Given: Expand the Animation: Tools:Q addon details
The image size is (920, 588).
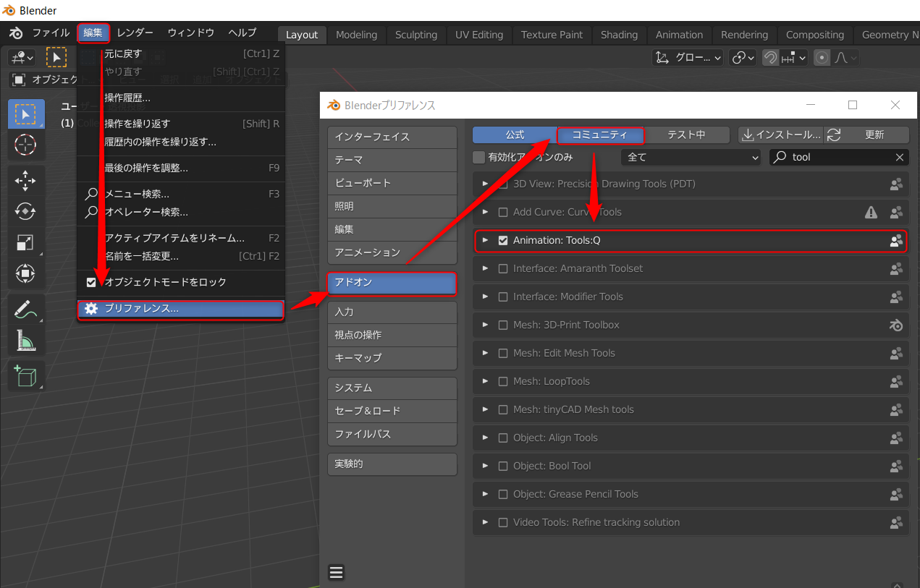Looking at the screenshot, I should [x=486, y=240].
